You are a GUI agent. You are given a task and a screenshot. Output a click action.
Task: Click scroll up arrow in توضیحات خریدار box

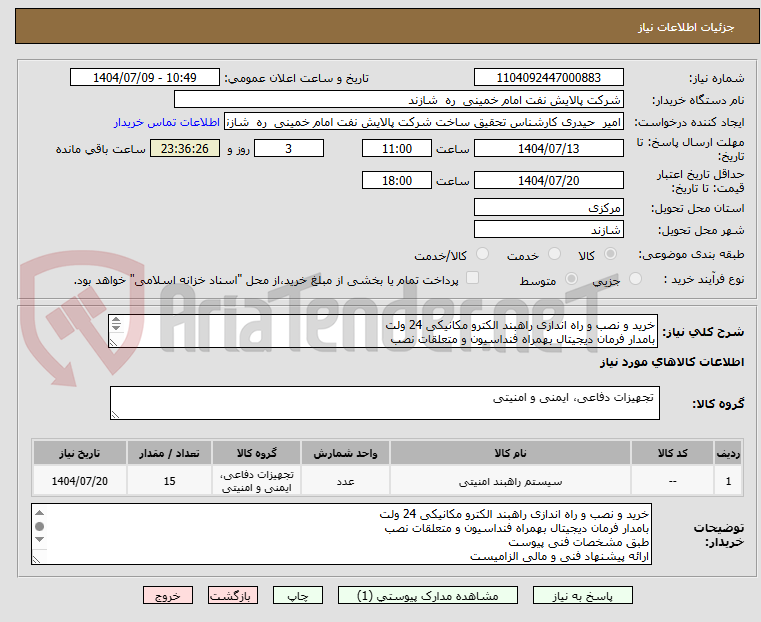[x=40, y=513]
